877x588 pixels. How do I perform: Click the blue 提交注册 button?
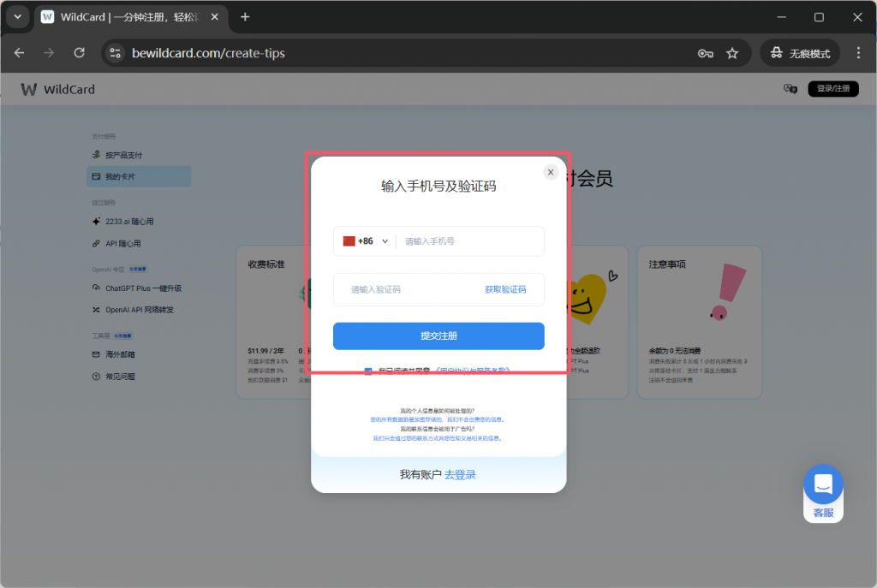click(438, 336)
